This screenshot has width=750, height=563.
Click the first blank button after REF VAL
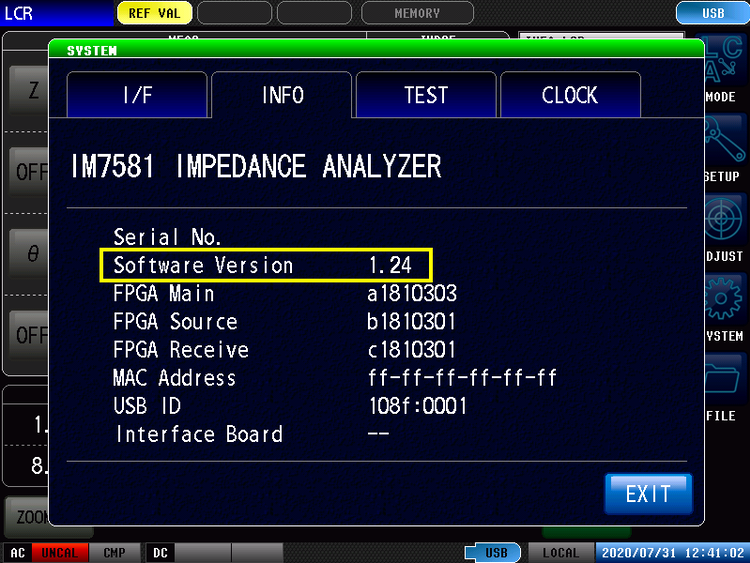(234, 13)
